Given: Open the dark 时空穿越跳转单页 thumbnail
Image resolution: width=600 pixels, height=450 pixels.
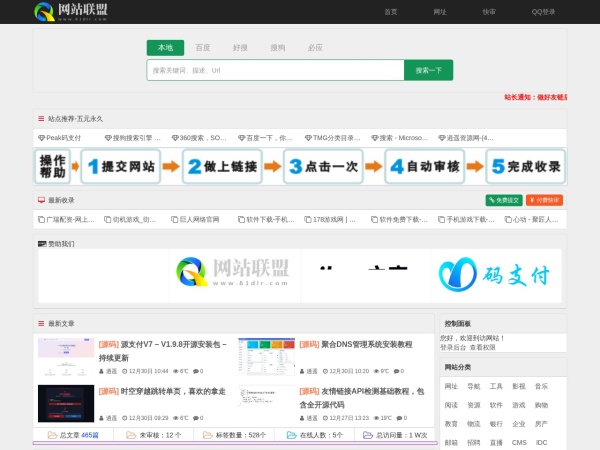Looking at the screenshot, I should (x=66, y=403).
